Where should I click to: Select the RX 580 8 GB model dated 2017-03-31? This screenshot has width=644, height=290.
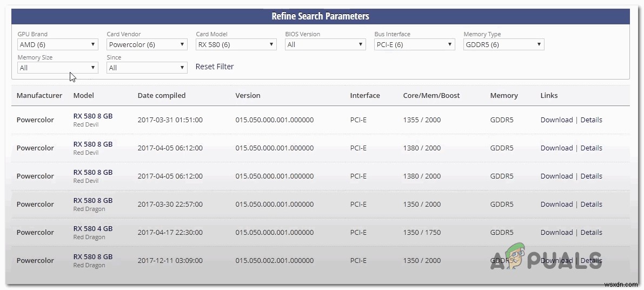point(93,116)
